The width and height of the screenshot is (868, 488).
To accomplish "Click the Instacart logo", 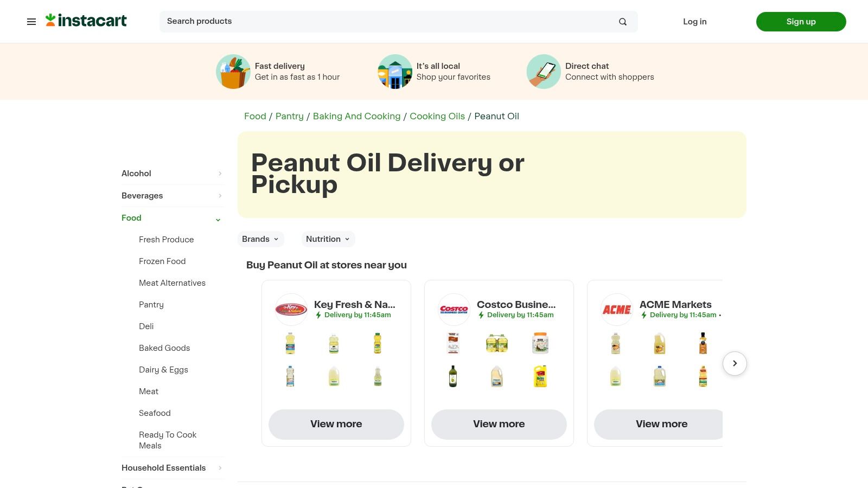I will coord(86,20).
